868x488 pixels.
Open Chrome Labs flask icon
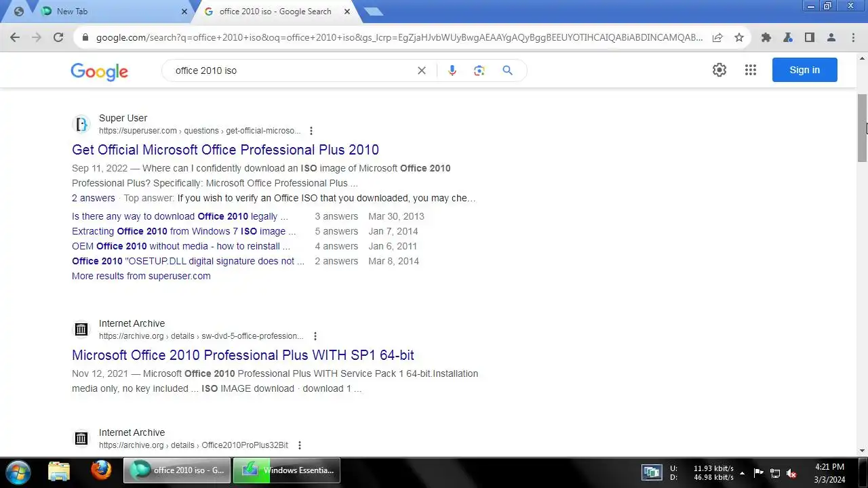point(788,37)
